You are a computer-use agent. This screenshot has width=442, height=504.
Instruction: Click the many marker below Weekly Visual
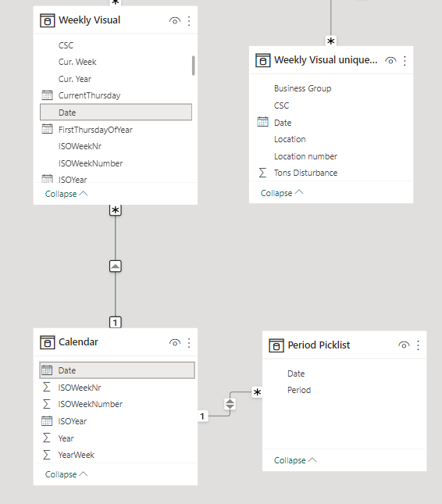[116, 210]
